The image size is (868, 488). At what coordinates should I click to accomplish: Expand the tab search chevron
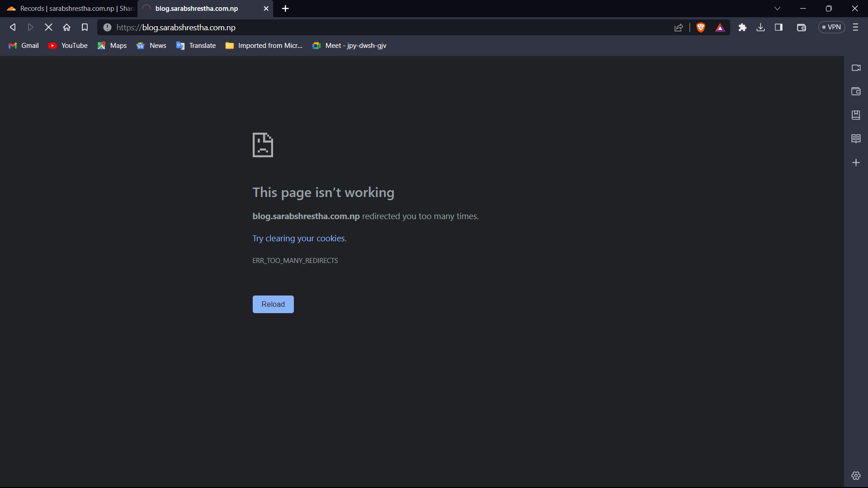click(x=777, y=9)
